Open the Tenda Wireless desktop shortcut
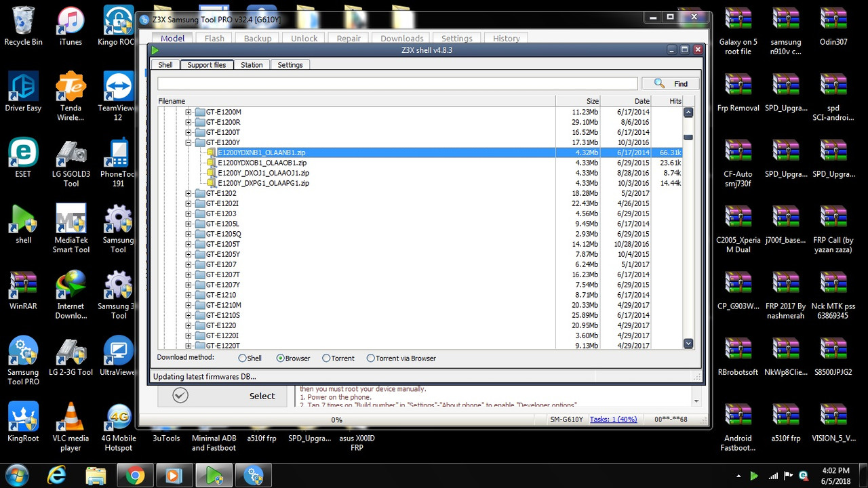 coord(71,97)
